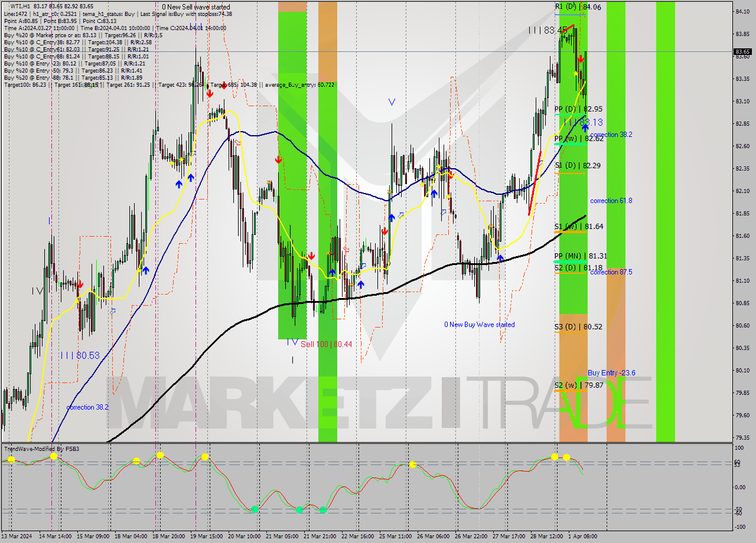Select the 'S2 (D) | 81.18' support label

pos(578,268)
